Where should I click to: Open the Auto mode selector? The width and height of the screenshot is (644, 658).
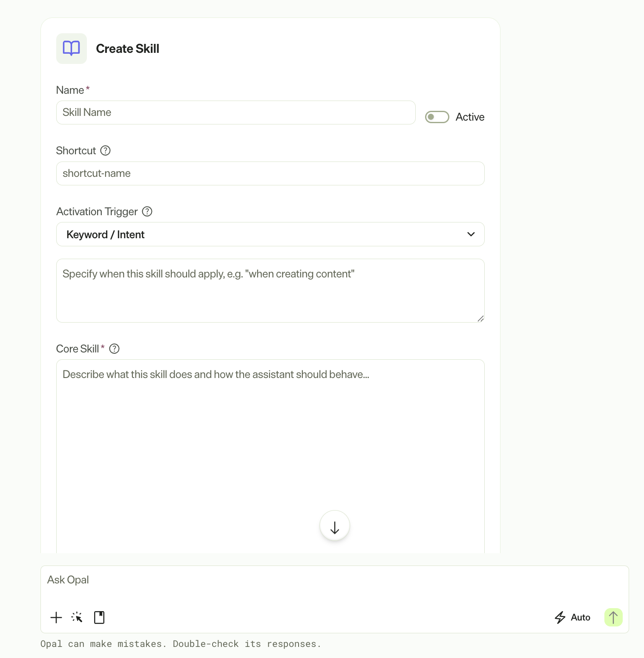pos(572,618)
